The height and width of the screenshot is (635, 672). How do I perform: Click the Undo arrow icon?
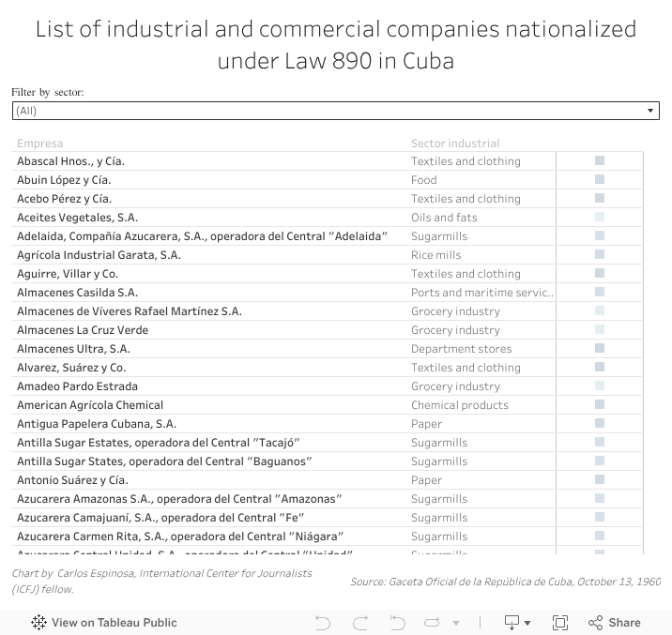(323, 623)
